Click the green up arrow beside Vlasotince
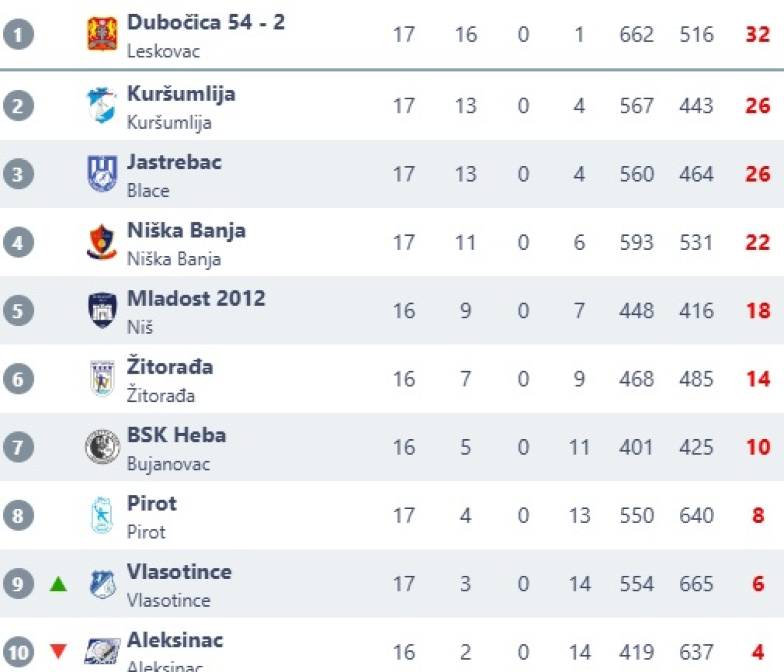This screenshot has width=784, height=672. [58, 584]
